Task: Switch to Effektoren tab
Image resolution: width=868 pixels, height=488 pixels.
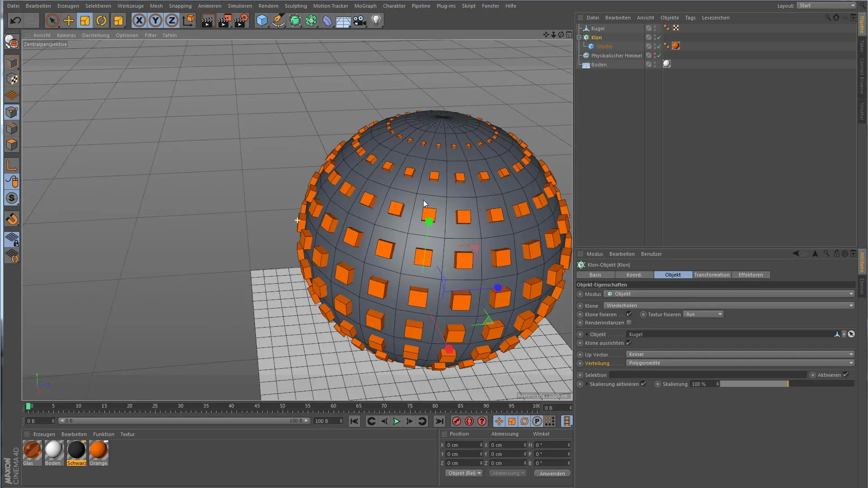Action: click(750, 275)
